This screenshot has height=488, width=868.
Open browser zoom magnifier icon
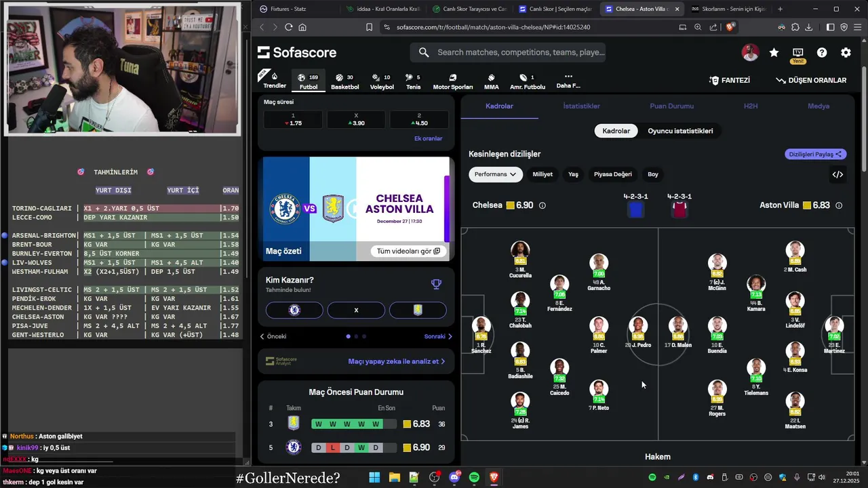(698, 27)
